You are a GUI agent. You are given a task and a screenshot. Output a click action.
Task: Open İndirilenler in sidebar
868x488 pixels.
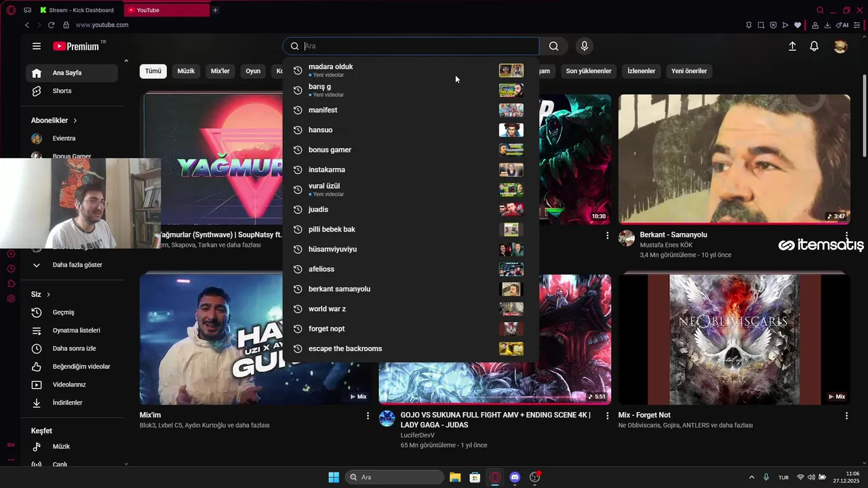(72, 403)
